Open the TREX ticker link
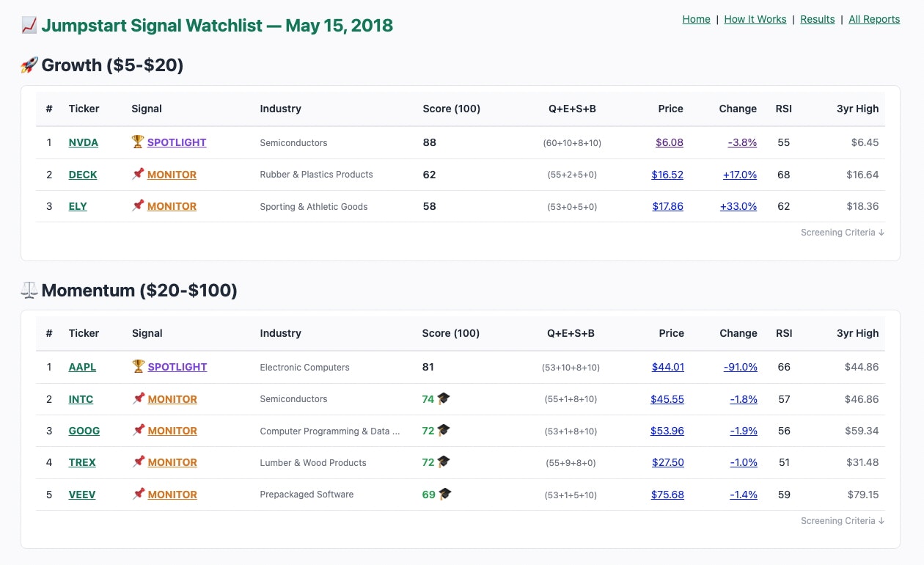 point(82,462)
